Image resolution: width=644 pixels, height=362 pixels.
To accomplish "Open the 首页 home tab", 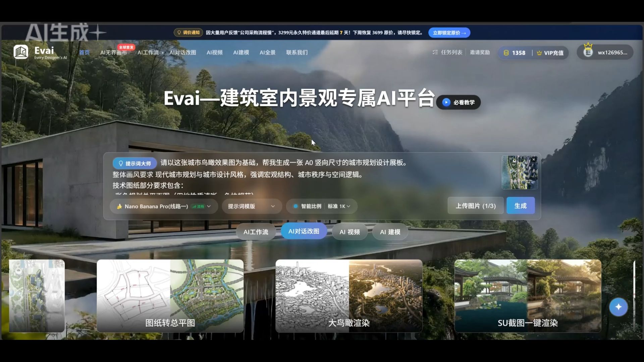I will coord(84,53).
